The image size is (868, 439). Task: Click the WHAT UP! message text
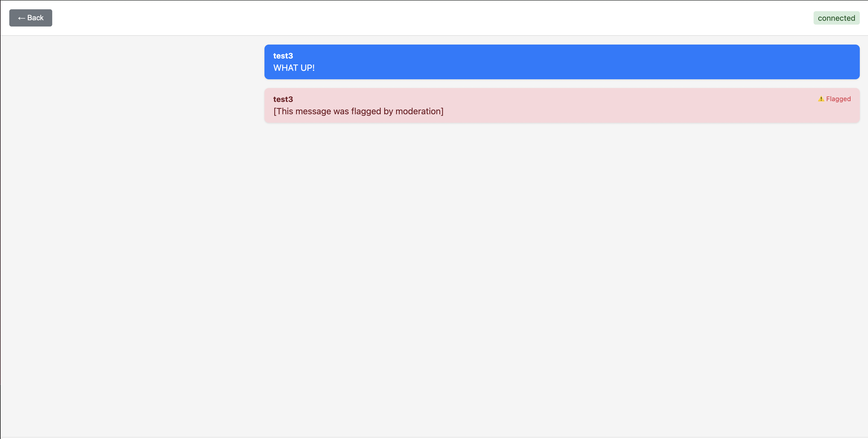[293, 68]
